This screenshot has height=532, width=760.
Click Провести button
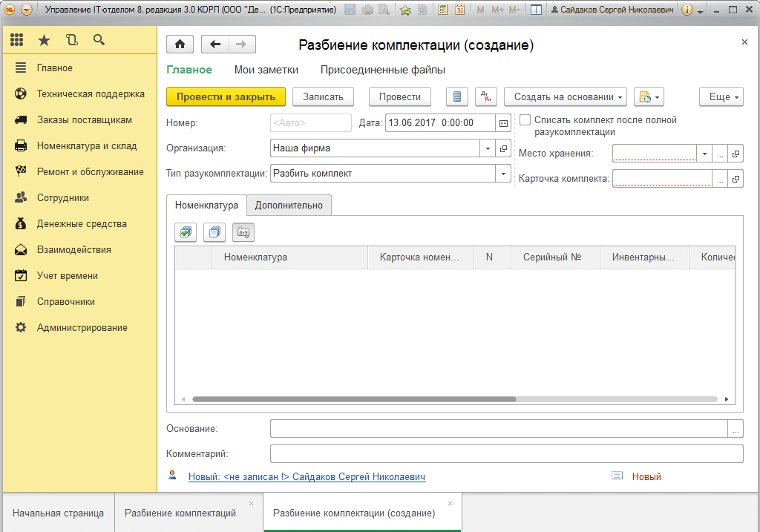pyautogui.click(x=400, y=97)
